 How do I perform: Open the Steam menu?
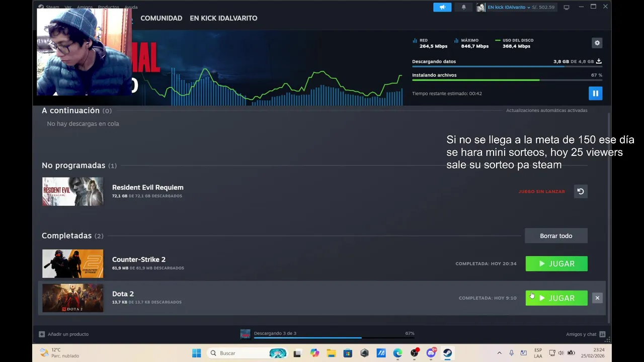(x=52, y=7)
